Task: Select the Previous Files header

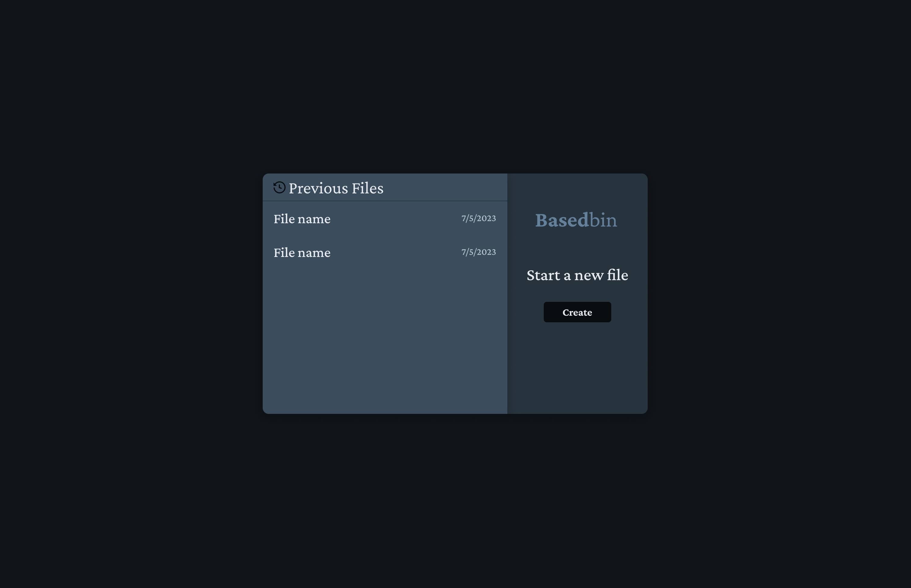Action: (x=337, y=188)
